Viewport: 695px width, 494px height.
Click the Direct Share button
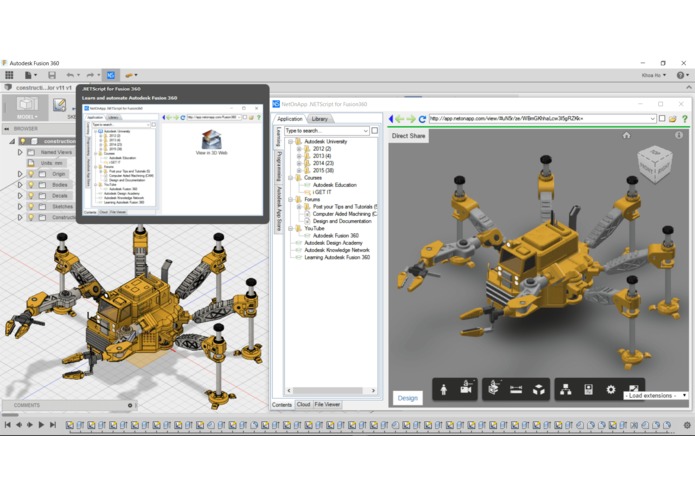click(x=408, y=136)
